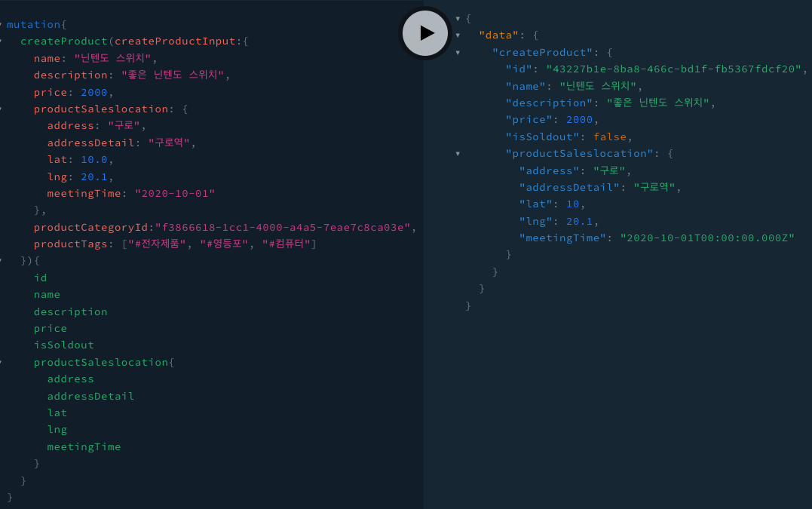Click the isSoldout field in the selection set
The image size is (812, 509).
pyautogui.click(x=63, y=345)
